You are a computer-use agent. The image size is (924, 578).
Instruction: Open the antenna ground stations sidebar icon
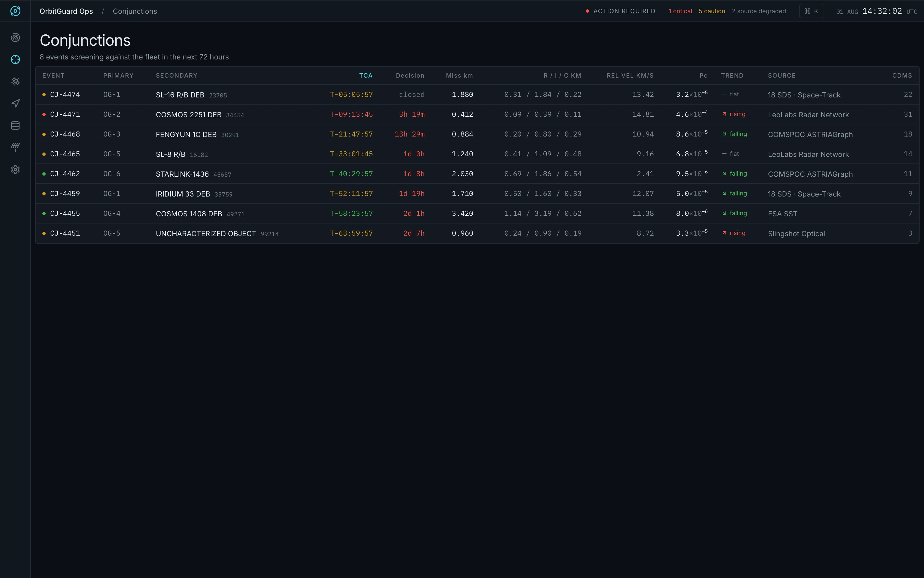15,148
